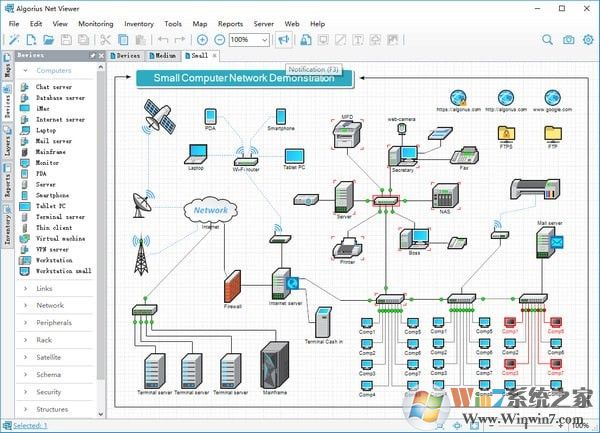Expand the Network category
Screen dimensions: 600x433
tap(26, 305)
